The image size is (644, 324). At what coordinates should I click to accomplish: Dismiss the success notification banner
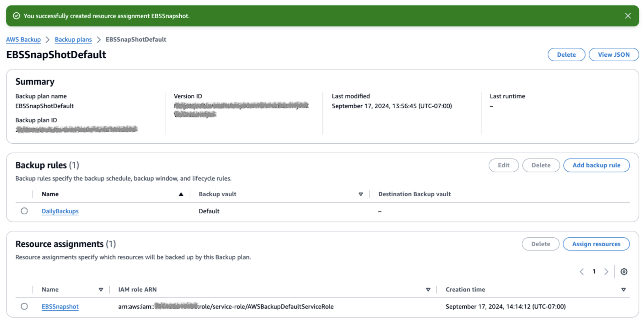tap(628, 16)
